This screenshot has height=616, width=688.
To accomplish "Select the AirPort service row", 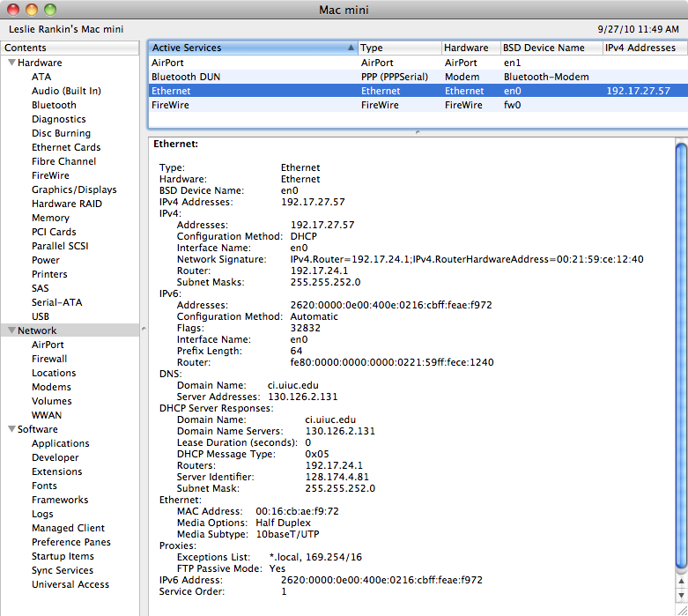I will tap(418, 63).
